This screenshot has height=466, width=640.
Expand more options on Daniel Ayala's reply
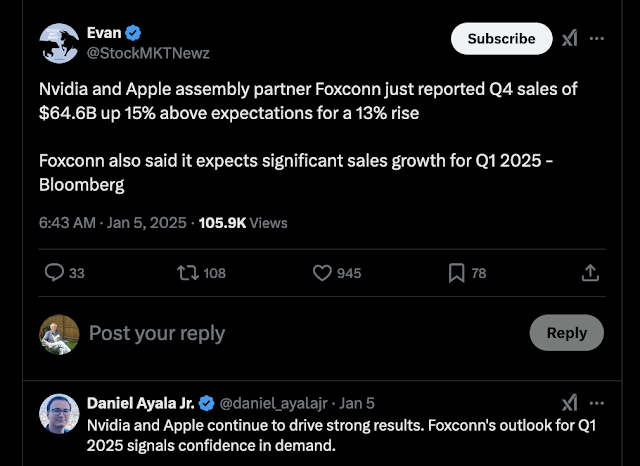click(597, 403)
